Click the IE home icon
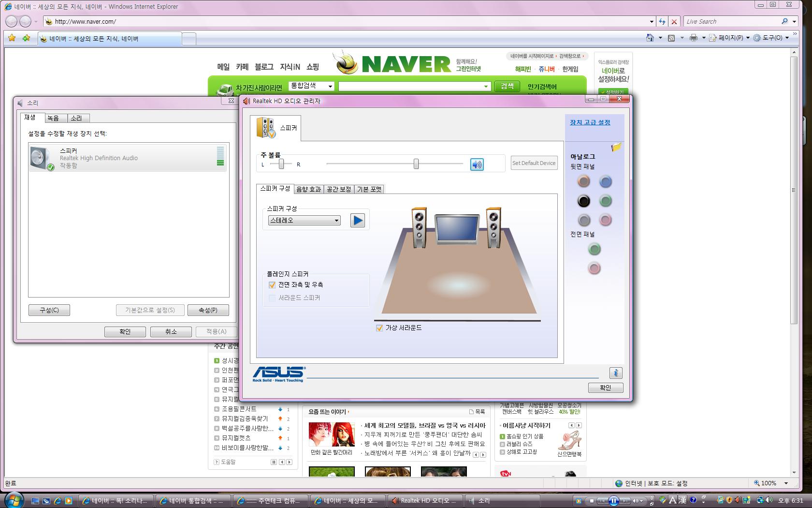This screenshot has height=508, width=812. click(650, 38)
